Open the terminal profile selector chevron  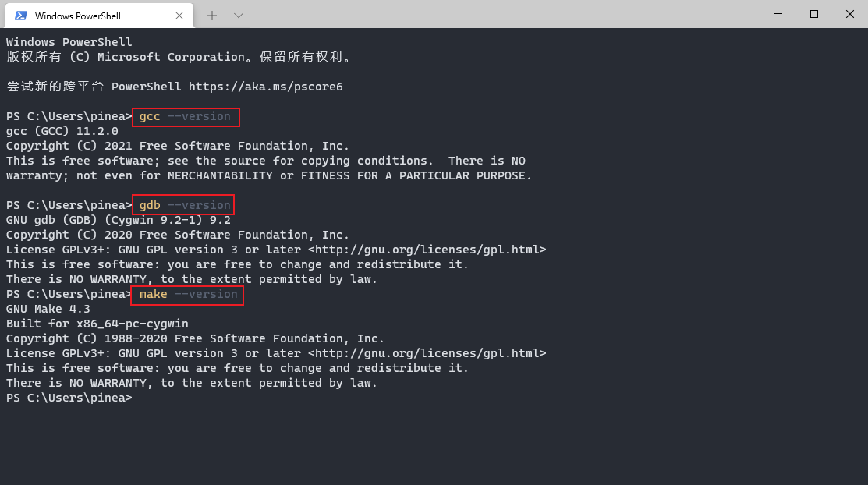[238, 15]
